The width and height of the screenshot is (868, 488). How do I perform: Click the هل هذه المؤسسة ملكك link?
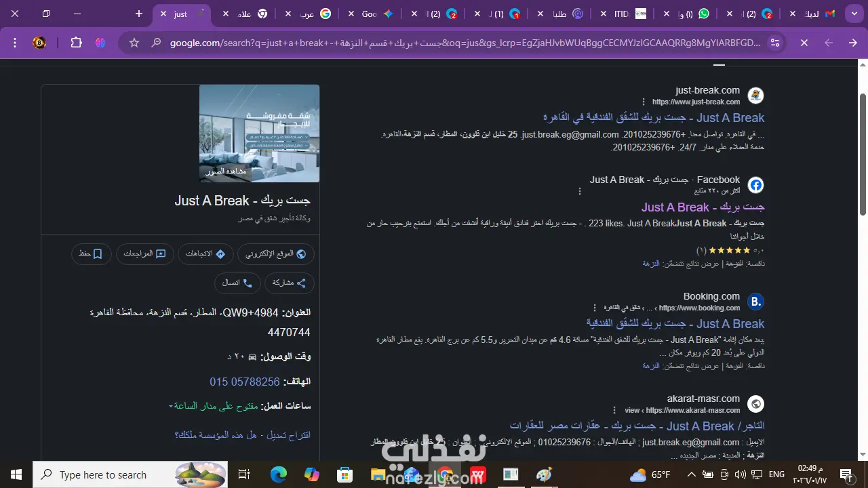(x=216, y=434)
